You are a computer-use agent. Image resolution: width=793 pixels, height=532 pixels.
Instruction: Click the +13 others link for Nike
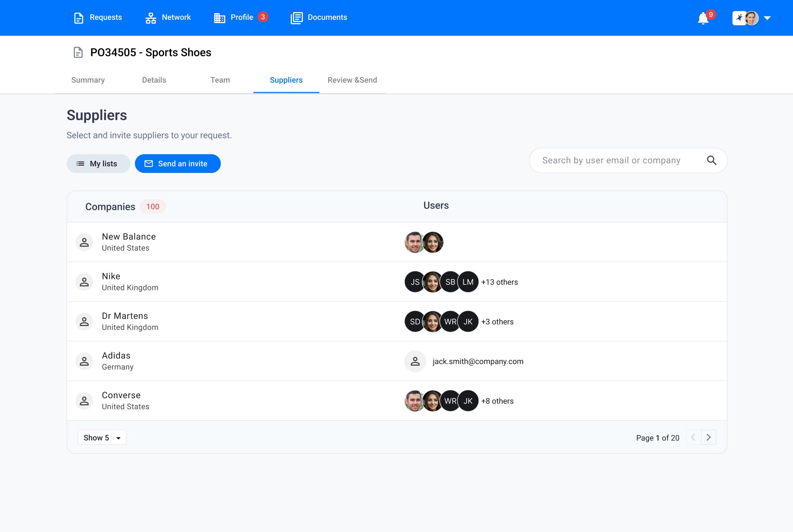(x=499, y=282)
